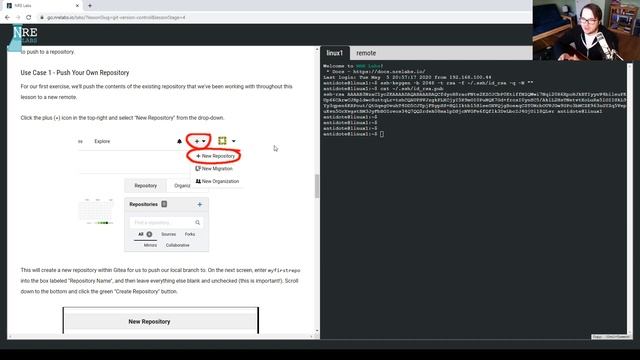
Task: Focus the browser address bar URL
Action: (116, 18)
